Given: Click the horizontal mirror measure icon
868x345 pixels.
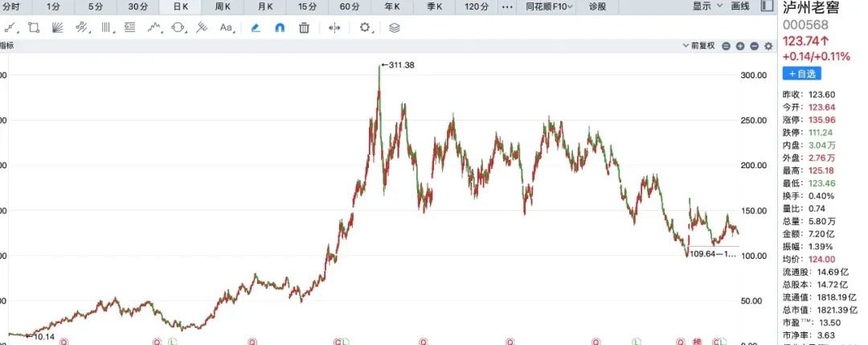Looking at the screenshot, I should [334, 27].
